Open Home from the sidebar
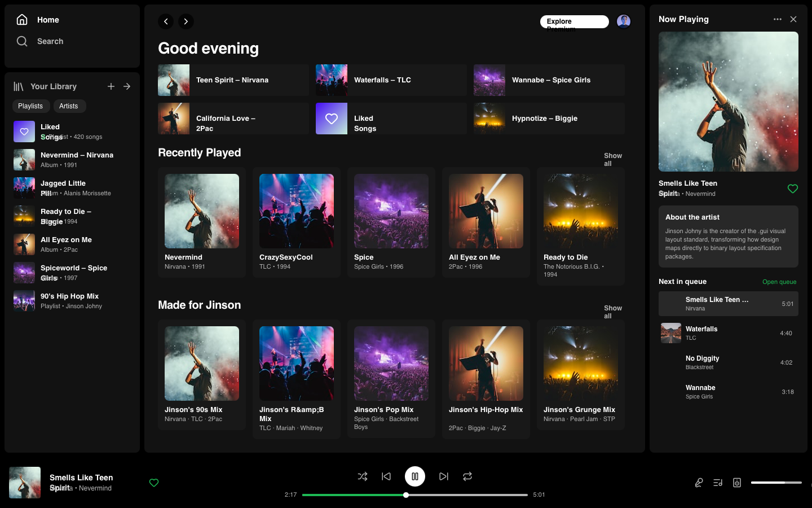This screenshot has height=508, width=812. [x=37, y=20]
